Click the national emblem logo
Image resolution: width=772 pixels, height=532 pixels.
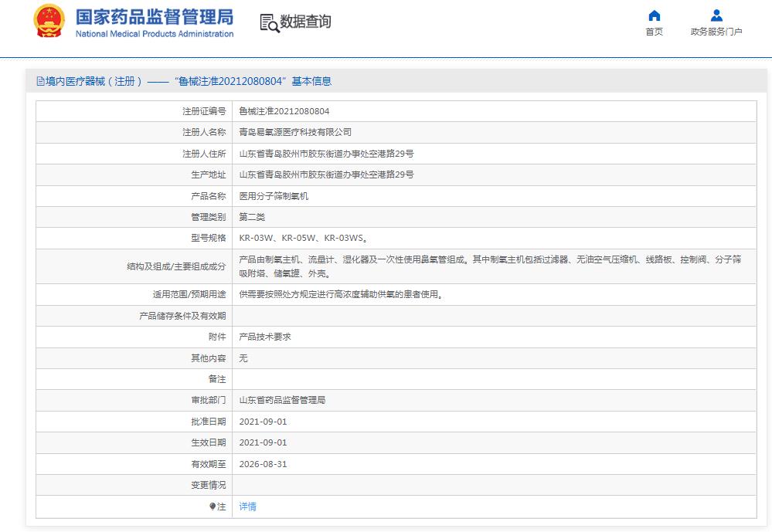(49, 22)
